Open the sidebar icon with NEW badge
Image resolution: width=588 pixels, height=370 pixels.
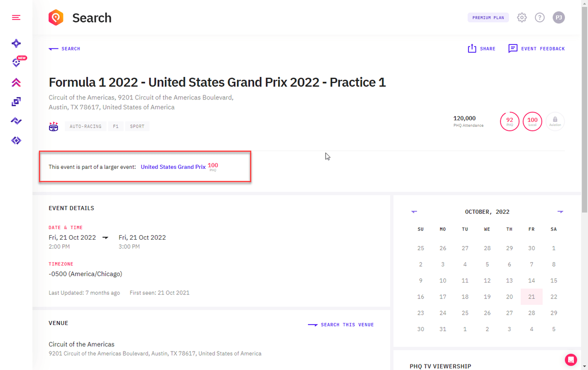[x=16, y=63]
